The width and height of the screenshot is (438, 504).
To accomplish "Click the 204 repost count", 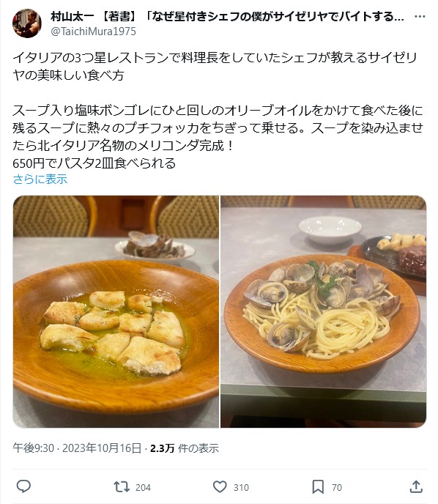I will pyautogui.click(x=143, y=488).
